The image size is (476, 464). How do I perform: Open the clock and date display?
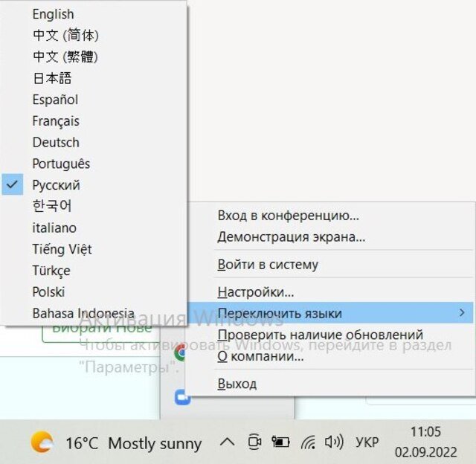[427, 442]
